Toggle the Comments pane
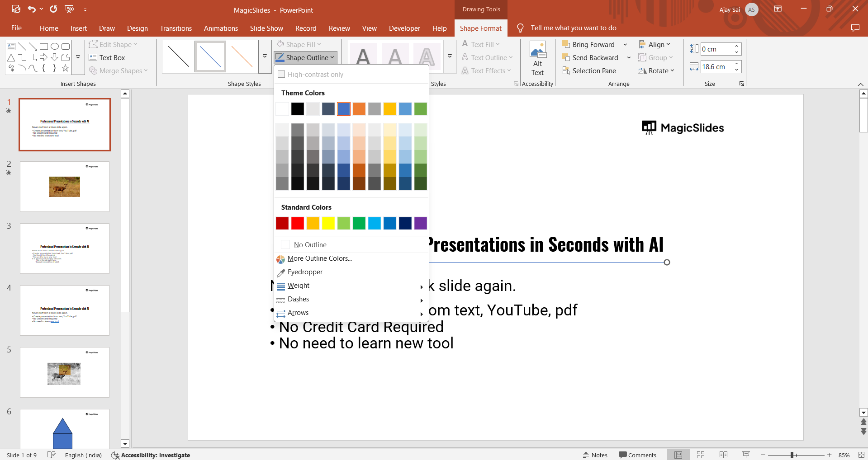868x460 pixels. [x=637, y=455]
